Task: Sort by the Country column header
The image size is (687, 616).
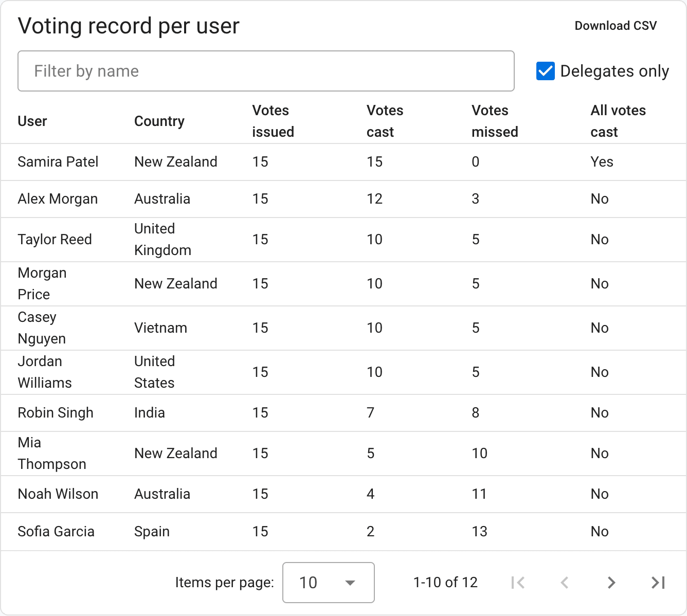Action: (159, 121)
